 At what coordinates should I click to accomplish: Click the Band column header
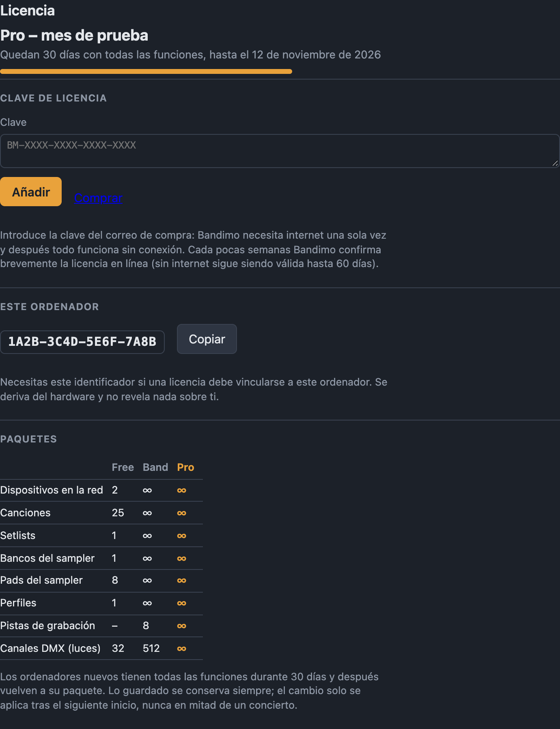(x=155, y=467)
